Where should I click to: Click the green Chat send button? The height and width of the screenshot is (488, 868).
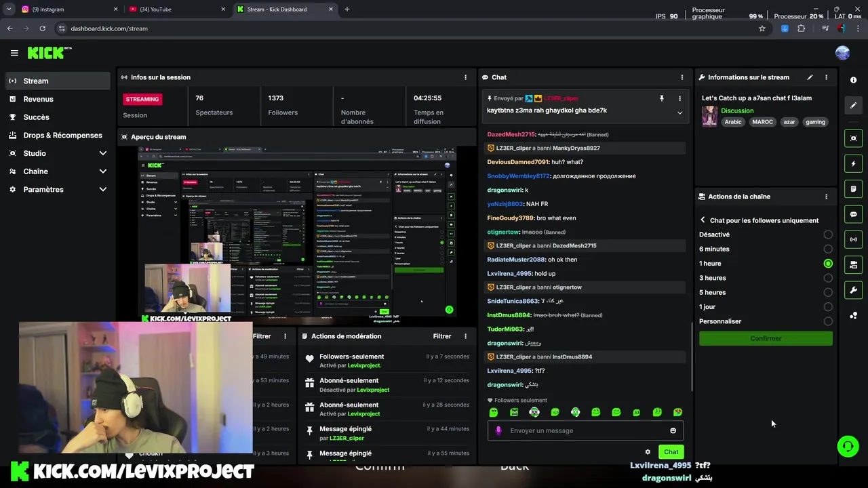pos(671,452)
